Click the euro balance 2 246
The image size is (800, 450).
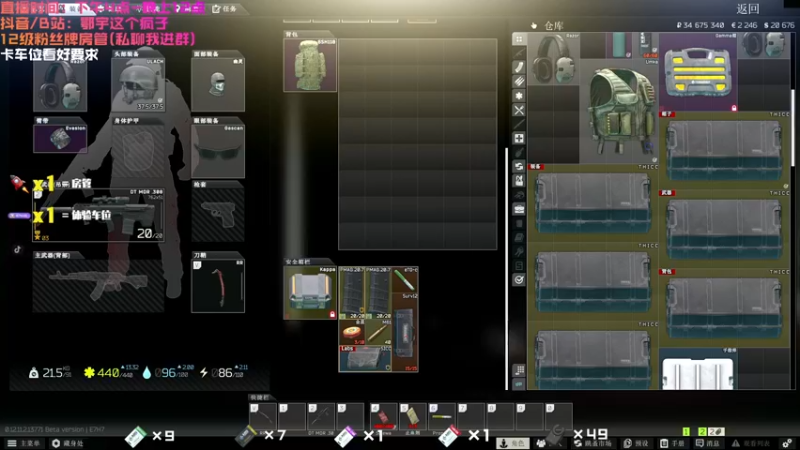click(x=744, y=25)
